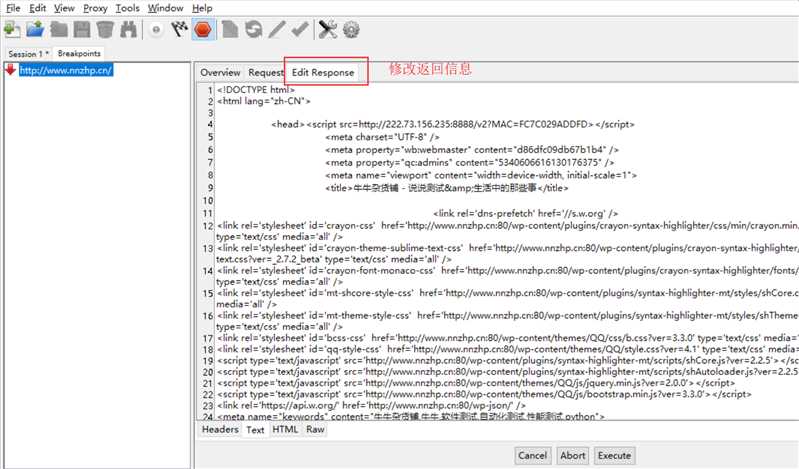Click the <title> line in the response

(446, 188)
